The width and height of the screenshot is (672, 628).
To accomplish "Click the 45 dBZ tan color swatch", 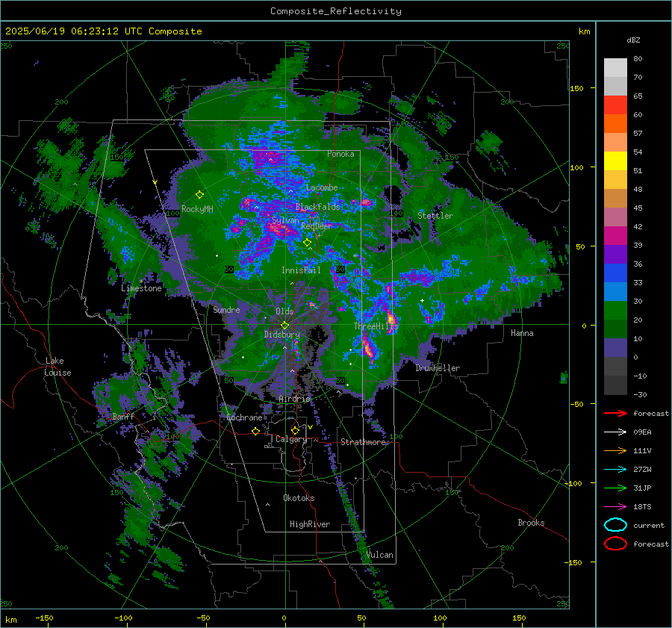I will pyautogui.click(x=615, y=198).
